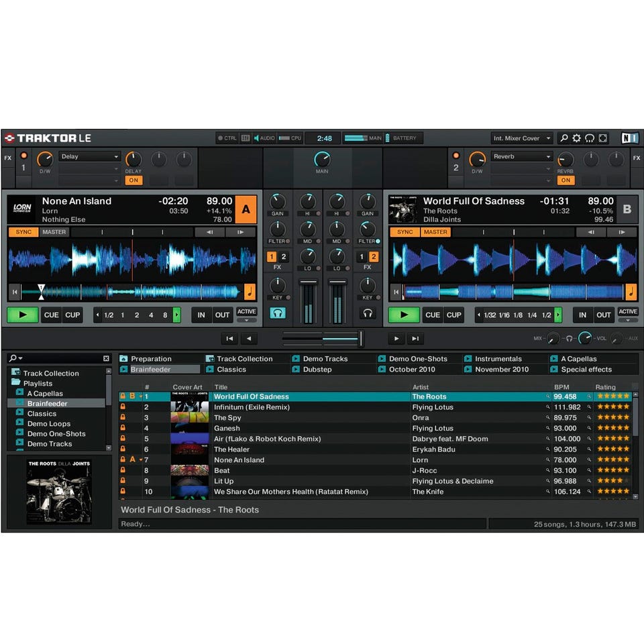Select Classics playlist in the browser tree

click(42, 414)
